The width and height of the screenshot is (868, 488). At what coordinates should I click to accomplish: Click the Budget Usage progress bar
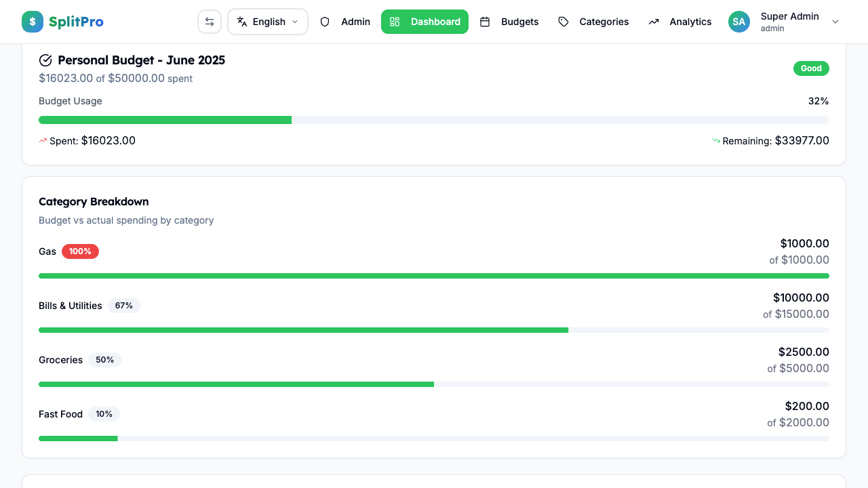[x=434, y=119]
